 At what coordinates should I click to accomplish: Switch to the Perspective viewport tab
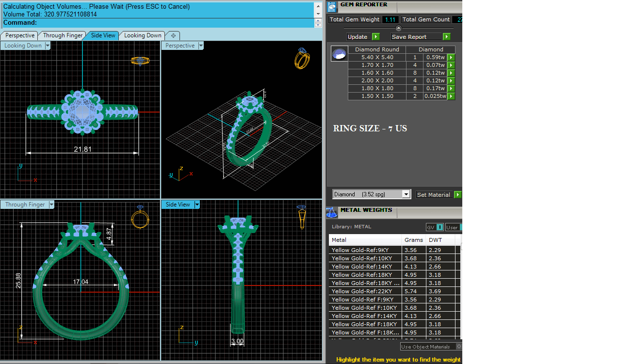pyautogui.click(x=20, y=35)
